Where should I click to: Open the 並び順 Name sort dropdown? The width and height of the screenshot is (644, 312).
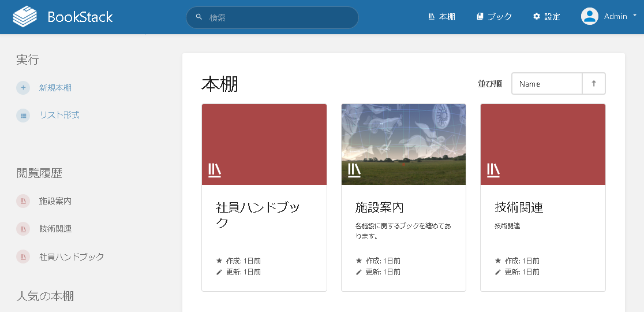pyautogui.click(x=546, y=84)
